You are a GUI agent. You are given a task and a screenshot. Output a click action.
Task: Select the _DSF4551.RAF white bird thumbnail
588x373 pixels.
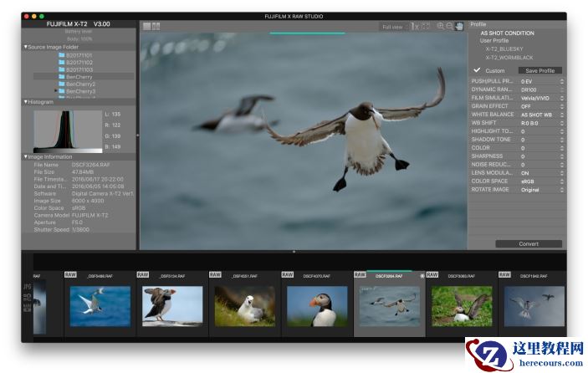tap(245, 306)
